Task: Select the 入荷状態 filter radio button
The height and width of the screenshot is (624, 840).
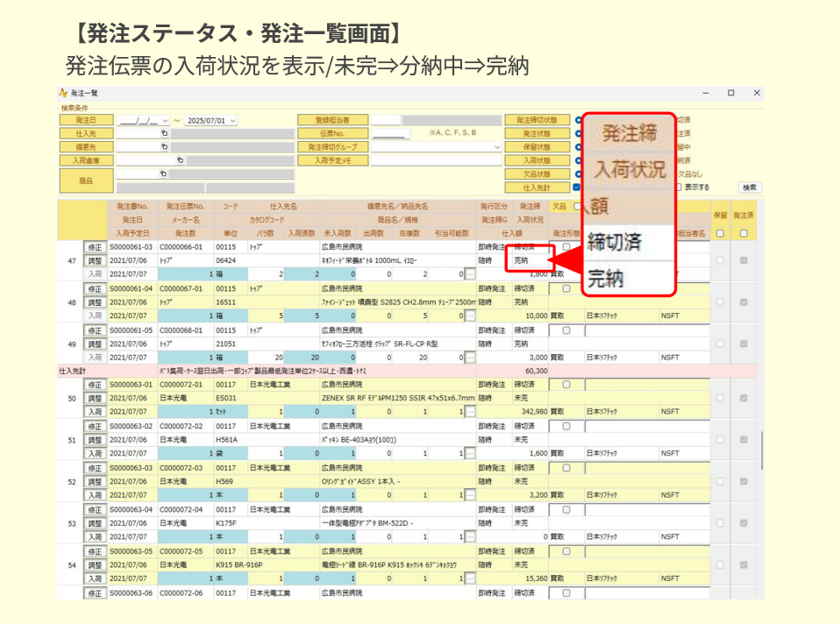Action: [x=576, y=161]
